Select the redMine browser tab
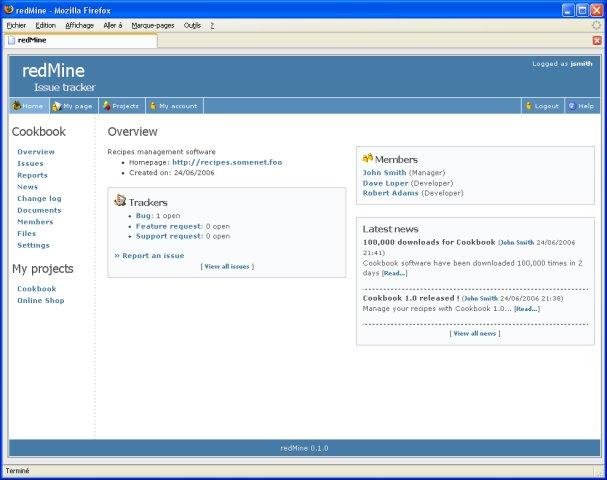Viewport: 607px width, 480px height. point(81,40)
